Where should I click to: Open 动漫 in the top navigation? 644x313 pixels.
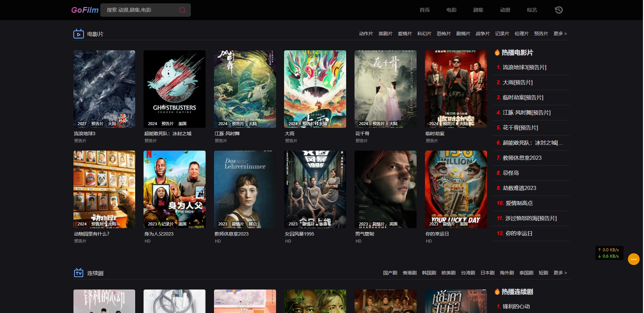click(505, 10)
